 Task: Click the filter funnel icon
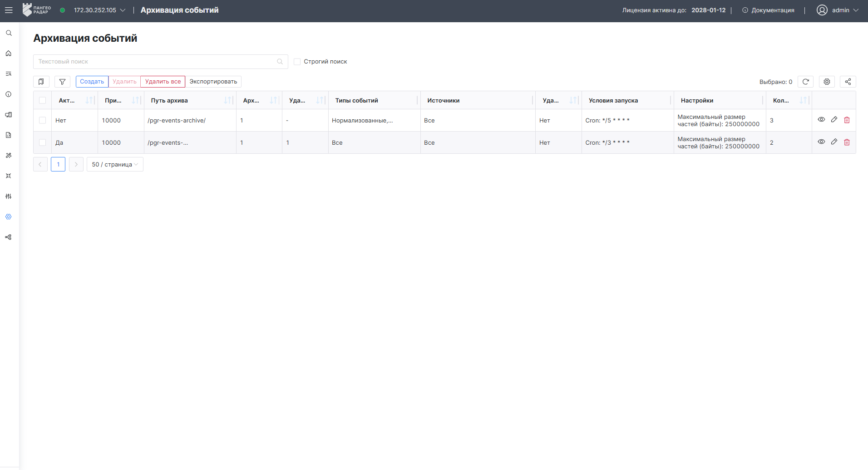[x=62, y=82]
